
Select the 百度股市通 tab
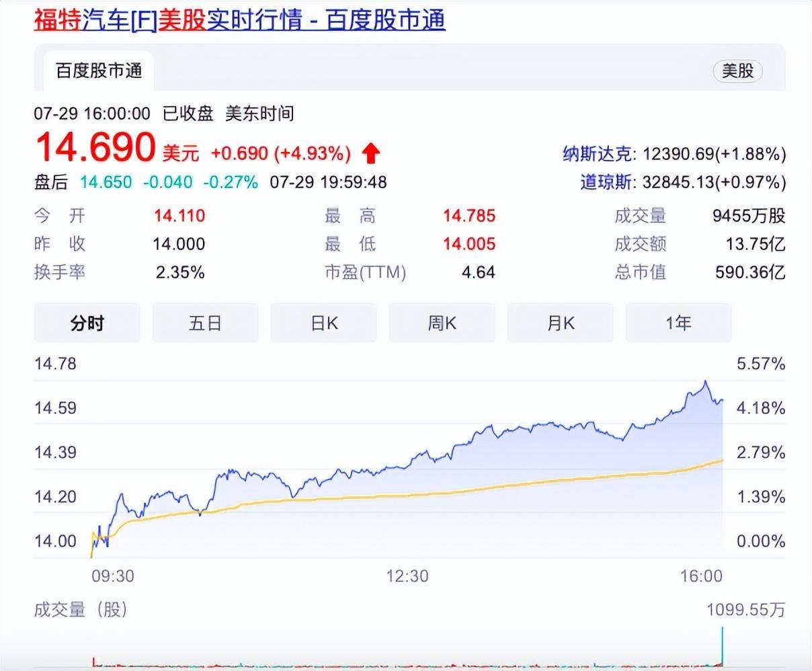(x=98, y=71)
